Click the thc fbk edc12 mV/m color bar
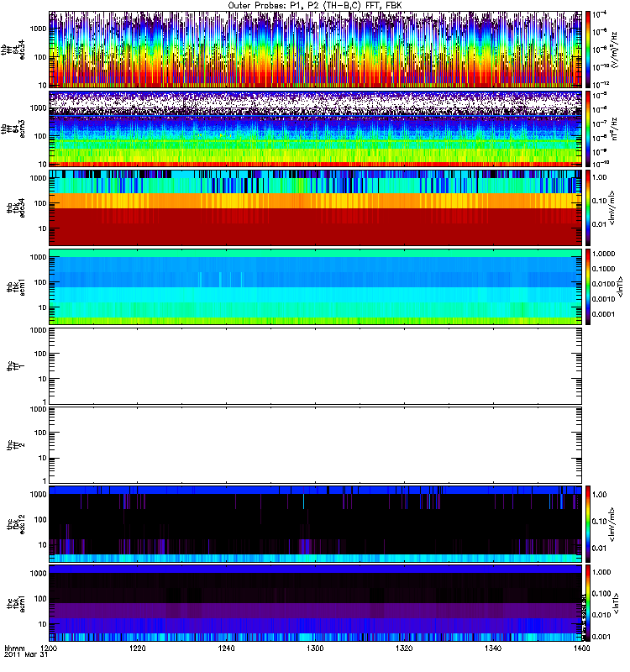Image resolution: width=630 pixels, height=672 pixels. [589, 523]
